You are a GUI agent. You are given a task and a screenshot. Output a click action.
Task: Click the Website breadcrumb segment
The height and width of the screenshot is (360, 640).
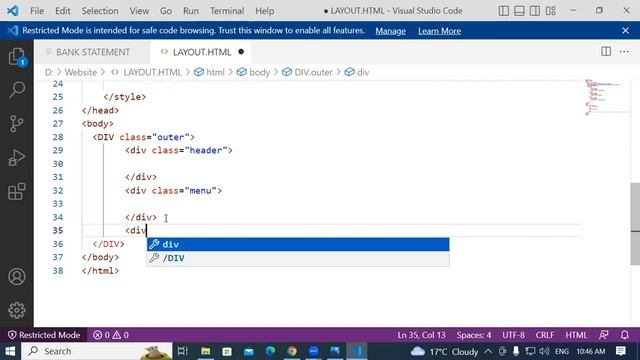(x=80, y=72)
